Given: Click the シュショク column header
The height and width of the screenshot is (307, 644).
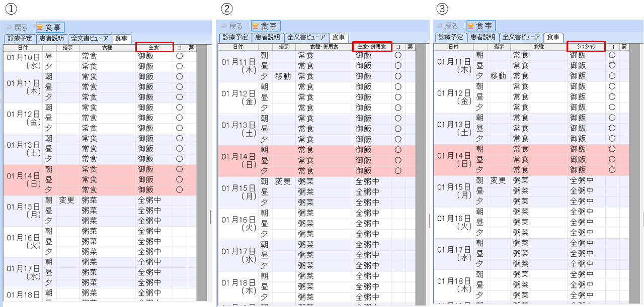Looking at the screenshot, I should click(587, 46).
